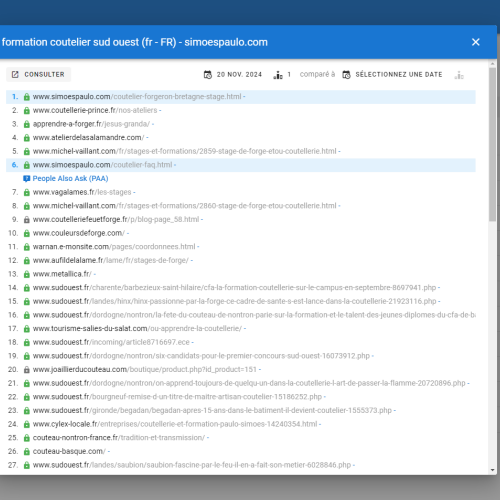The height and width of the screenshot is (500, 500).
Task: Click the external-link icon in CONSULTER button
Action: tap(15, 74)
